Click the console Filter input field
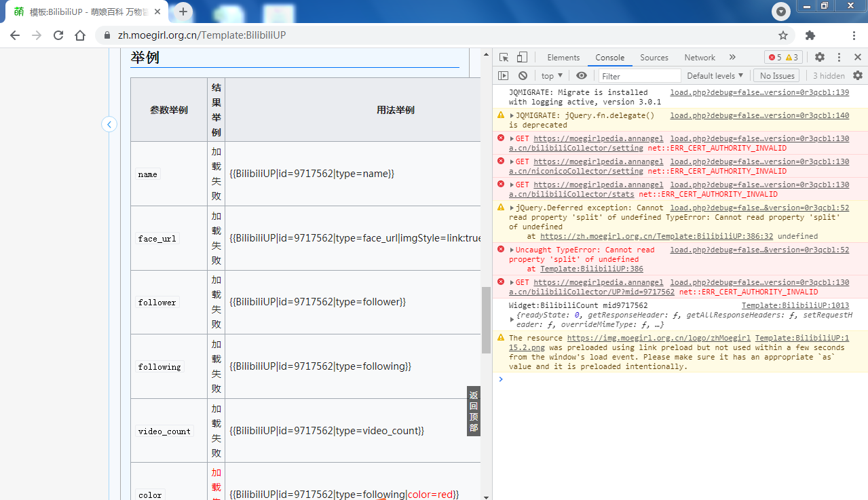The width and height of the screenshot is (868, 500). 639,76
